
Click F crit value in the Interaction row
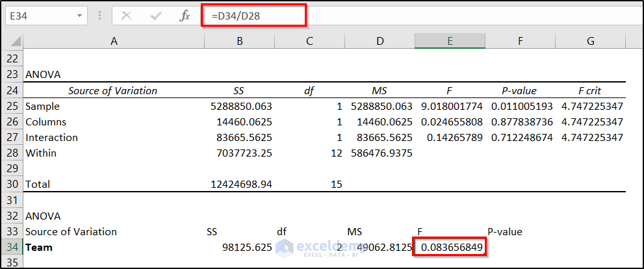(x=591, y=137)
